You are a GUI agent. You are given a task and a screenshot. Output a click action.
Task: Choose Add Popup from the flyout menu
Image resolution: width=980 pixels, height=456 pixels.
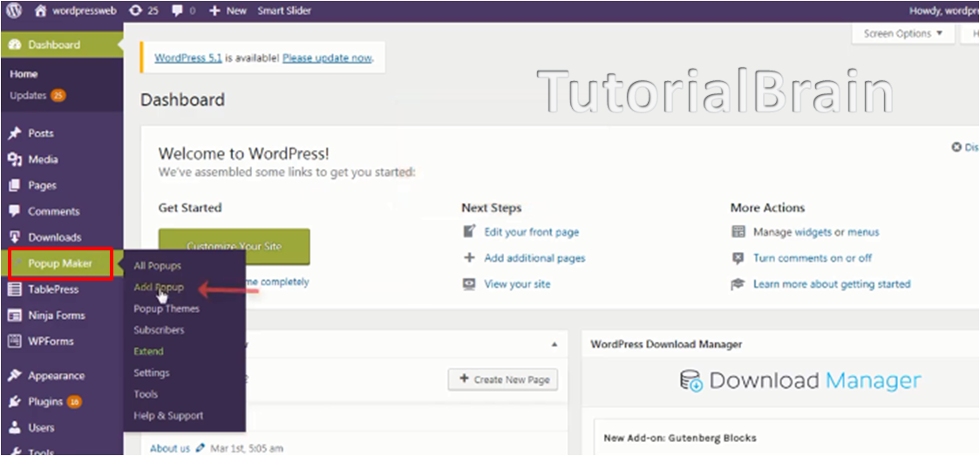(x=159, y=288)
